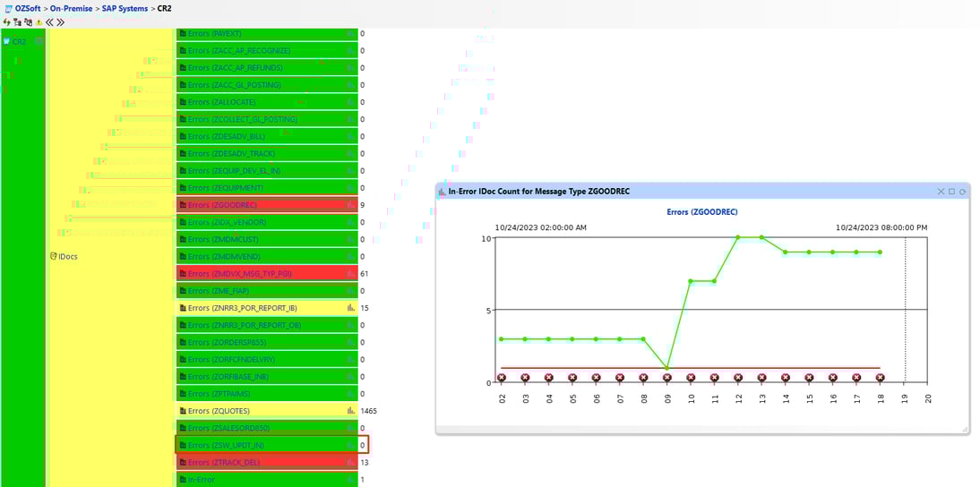This screenshot has height=487, width=980.
Task: Select Errors (ZME_FIAP) row
Action: coord(267,291)
